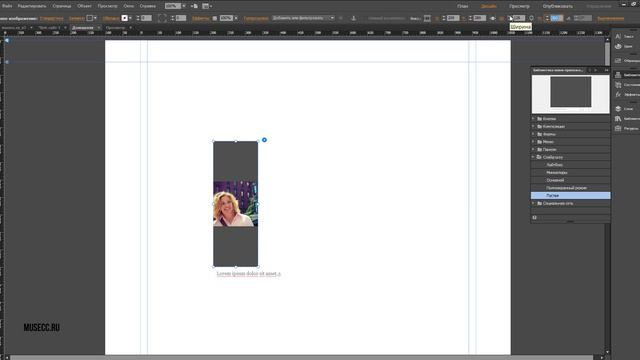Open the blue widget options arrow on canvas
The width and height of the screenshot is (640, 360).
click(x=264, y=140)
